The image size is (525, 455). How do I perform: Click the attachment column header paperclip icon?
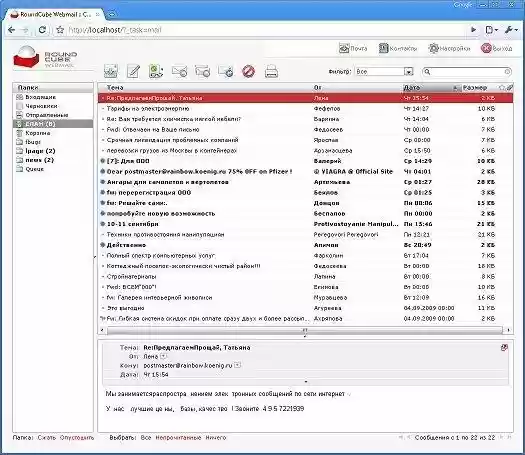510,88
